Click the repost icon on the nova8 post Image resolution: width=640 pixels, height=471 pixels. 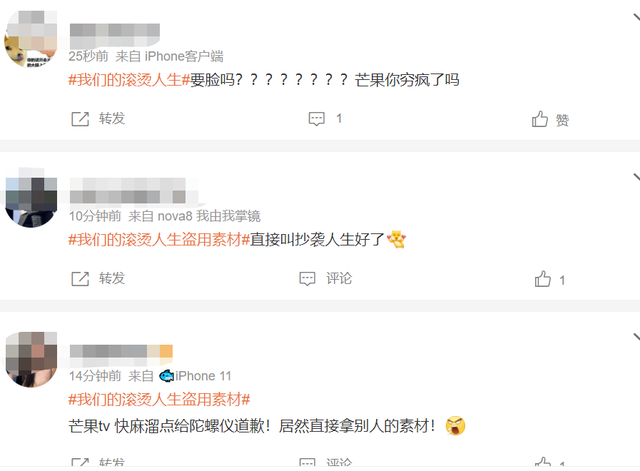point(80,279)
